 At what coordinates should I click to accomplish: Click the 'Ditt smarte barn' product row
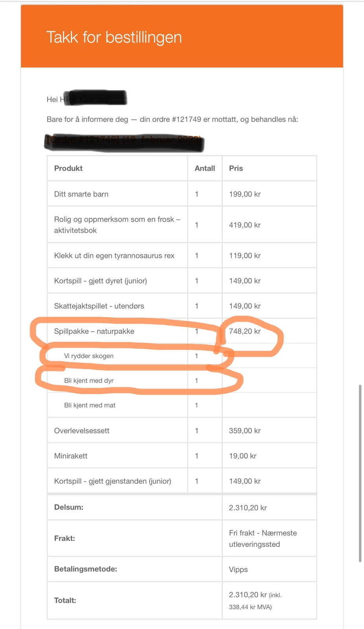[81, 194]
